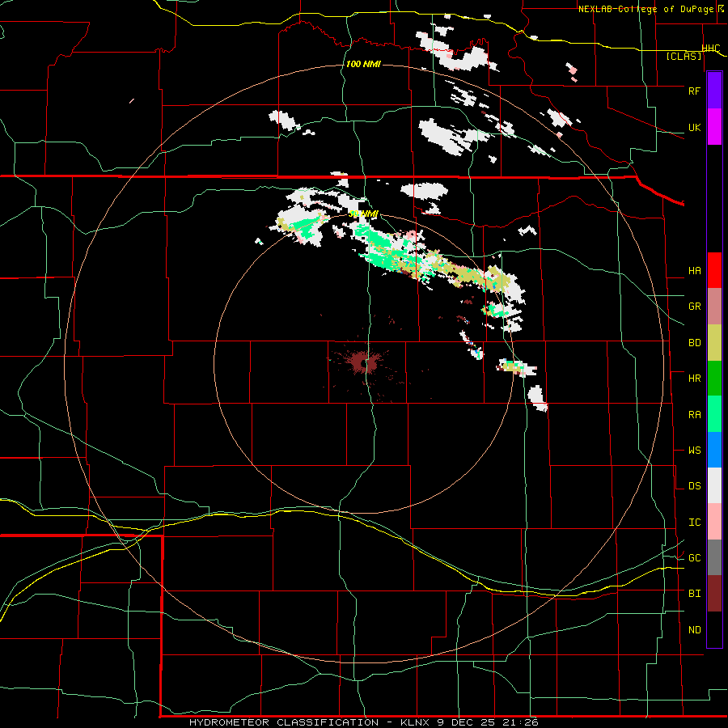The width and height of the screenshot is (728, 728).
Task: Click the IC legend label
Action: click(694, 523)
